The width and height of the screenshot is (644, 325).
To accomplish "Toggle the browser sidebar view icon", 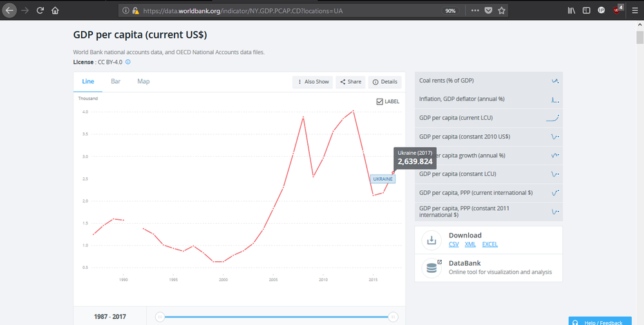I will 586,10.
